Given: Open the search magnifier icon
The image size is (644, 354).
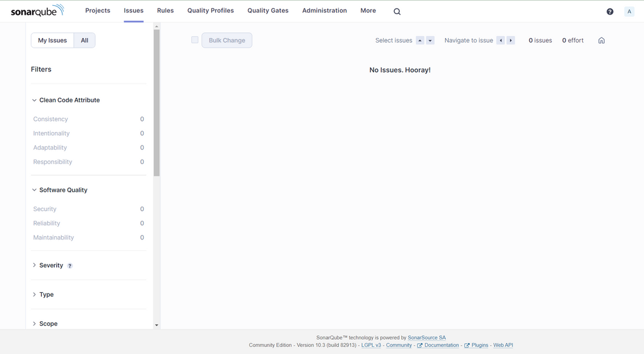Looking at the screenshot, I should pyautogui.click(x=397, y=12).
